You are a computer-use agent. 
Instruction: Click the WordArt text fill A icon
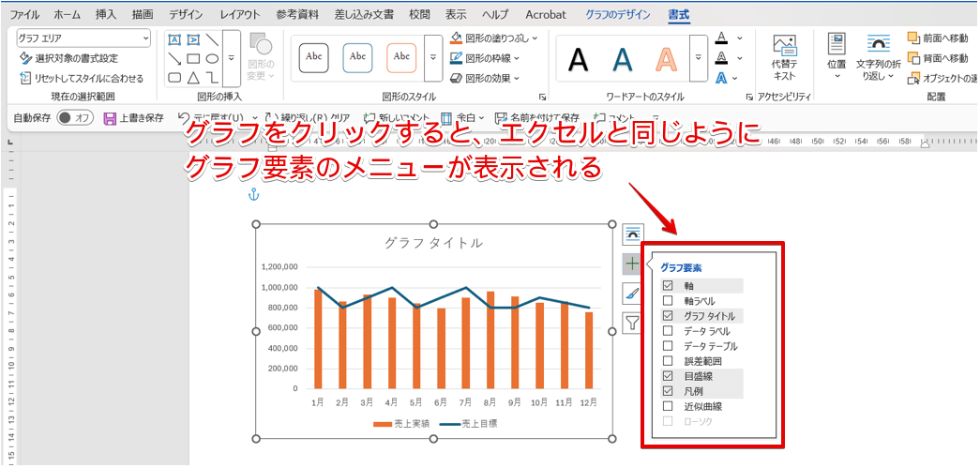[721, 38]
